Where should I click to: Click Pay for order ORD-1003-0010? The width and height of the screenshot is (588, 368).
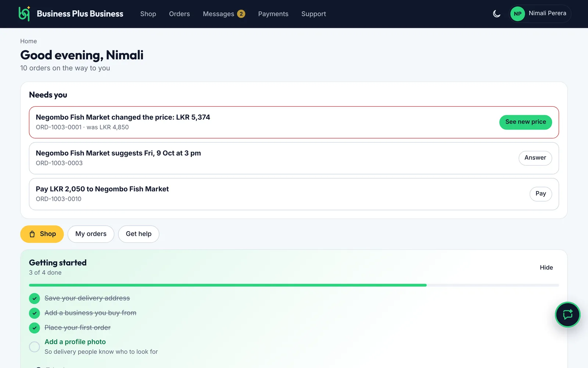coord(541,194)
